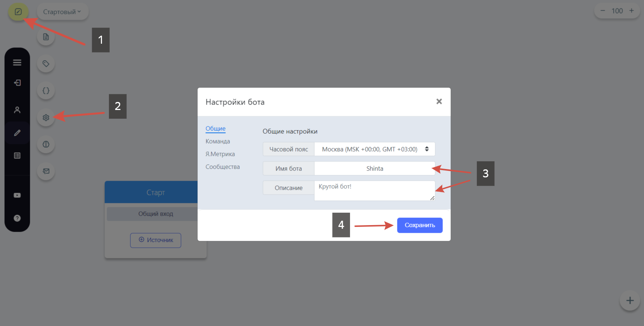Viewport: 644px width, 326px height.
Task: Open help via the question mark icon
Action: (x=17, y=218)
